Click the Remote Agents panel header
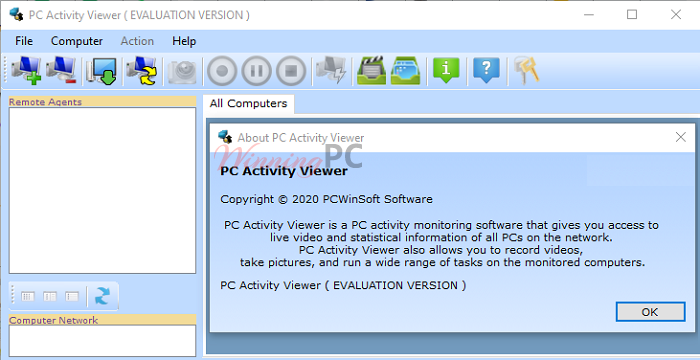This screenshot has width=700, height=360. [x=102, y=102]
